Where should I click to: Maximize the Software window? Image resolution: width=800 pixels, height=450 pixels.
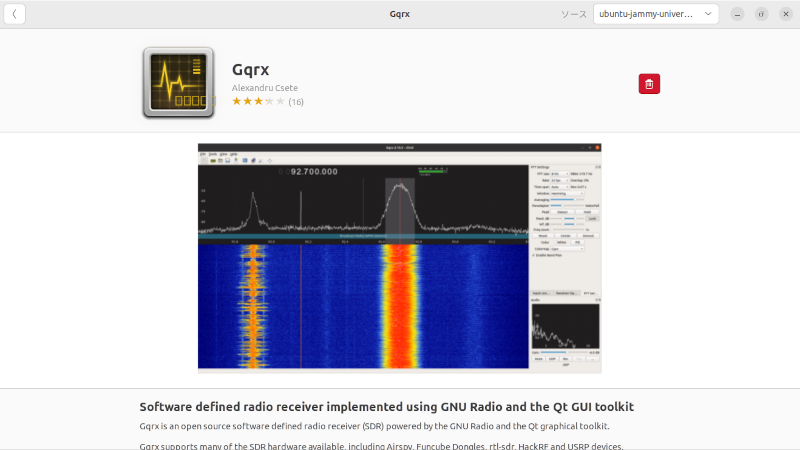pyautogui.click(x=761, y=14)
